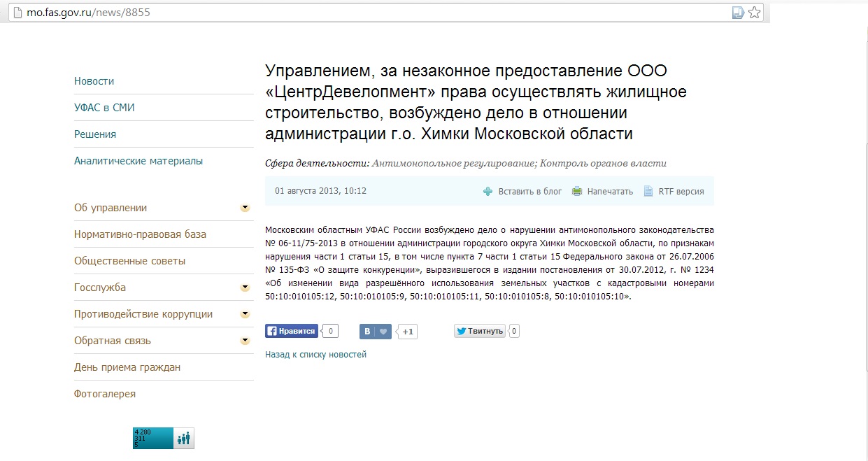This screenshot has height=461, width=868.
Task: Click the Вставить в блог link
Action: [530, 191]
